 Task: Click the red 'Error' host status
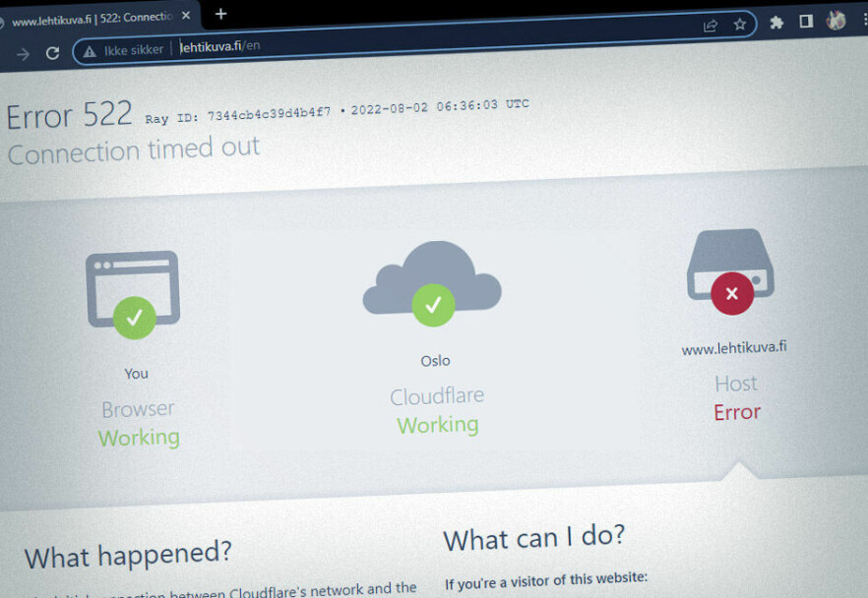point(737,412)
